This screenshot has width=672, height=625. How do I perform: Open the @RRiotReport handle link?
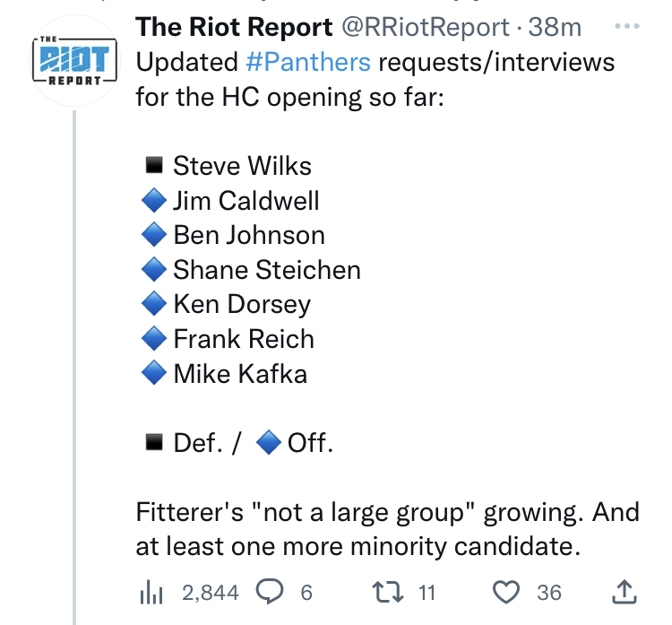click(x=426, y=28)
